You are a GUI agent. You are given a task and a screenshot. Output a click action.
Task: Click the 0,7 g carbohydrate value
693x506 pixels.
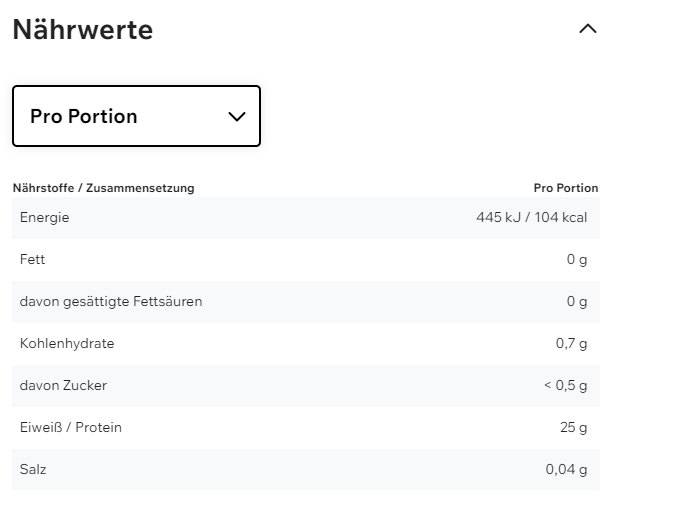click(571, 343)
